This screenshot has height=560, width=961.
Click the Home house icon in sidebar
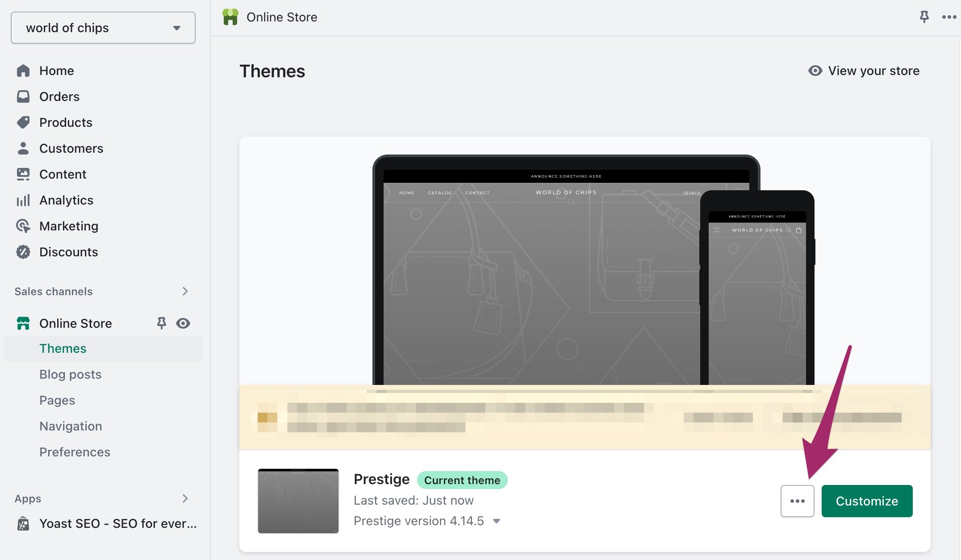pos(23,71)
